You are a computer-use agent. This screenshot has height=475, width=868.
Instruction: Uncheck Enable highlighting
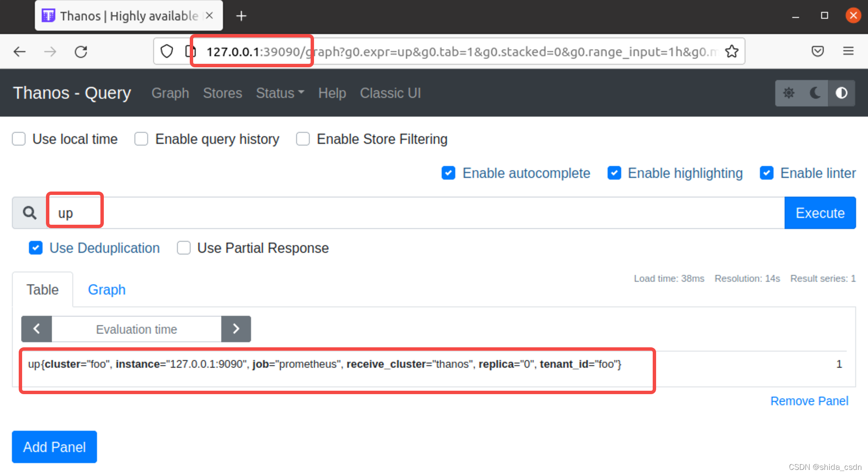point(614,173)
